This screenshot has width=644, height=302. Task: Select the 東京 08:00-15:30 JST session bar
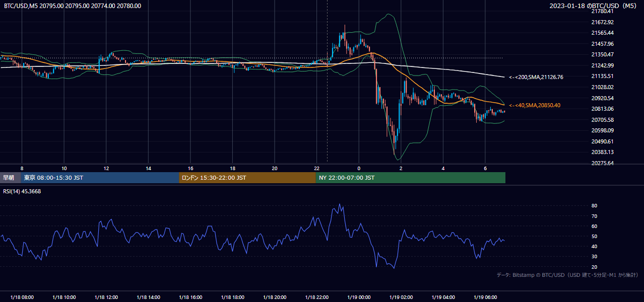100,178
